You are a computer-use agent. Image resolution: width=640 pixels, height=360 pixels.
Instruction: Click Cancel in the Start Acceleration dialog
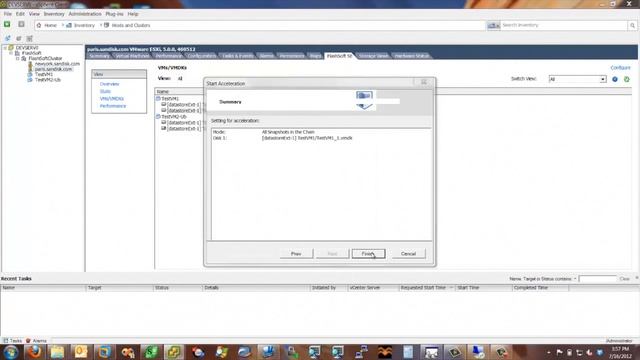408,254
